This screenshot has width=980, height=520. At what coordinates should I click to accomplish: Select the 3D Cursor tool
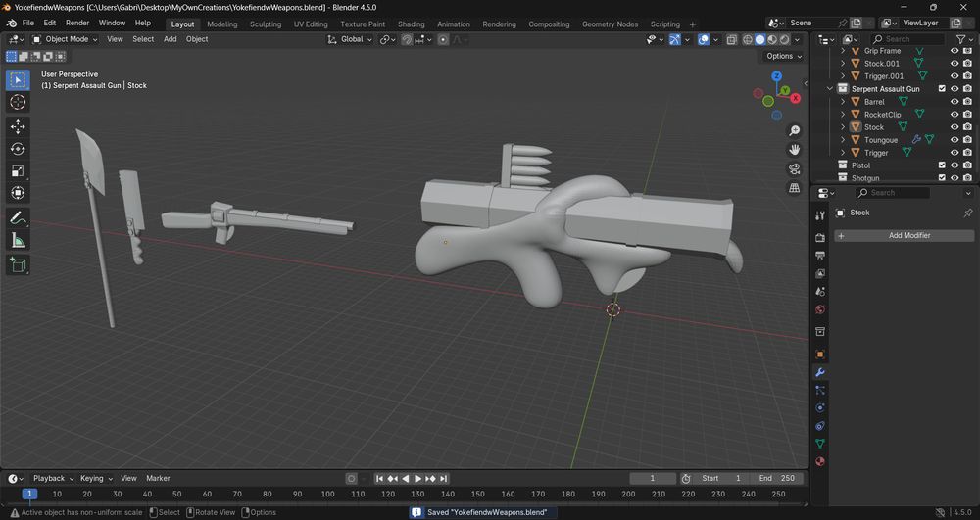click(x=18, y=102)
